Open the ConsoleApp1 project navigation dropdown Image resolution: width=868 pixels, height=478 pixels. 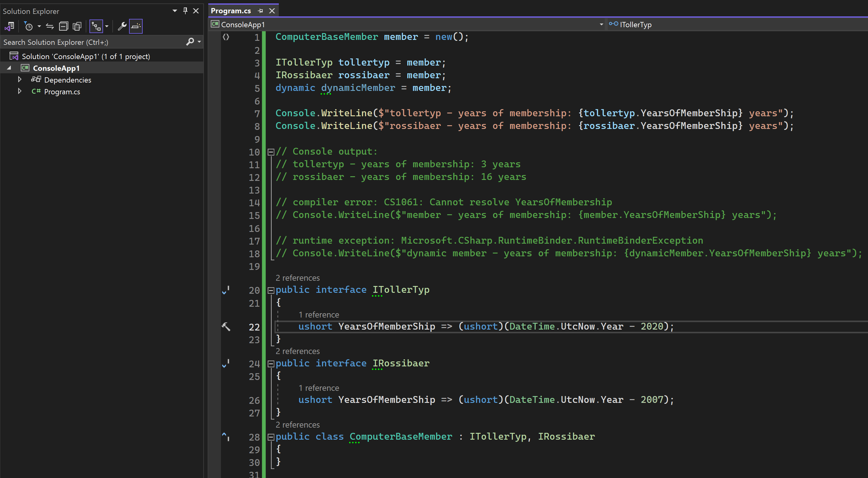click(x=601, y=24)
